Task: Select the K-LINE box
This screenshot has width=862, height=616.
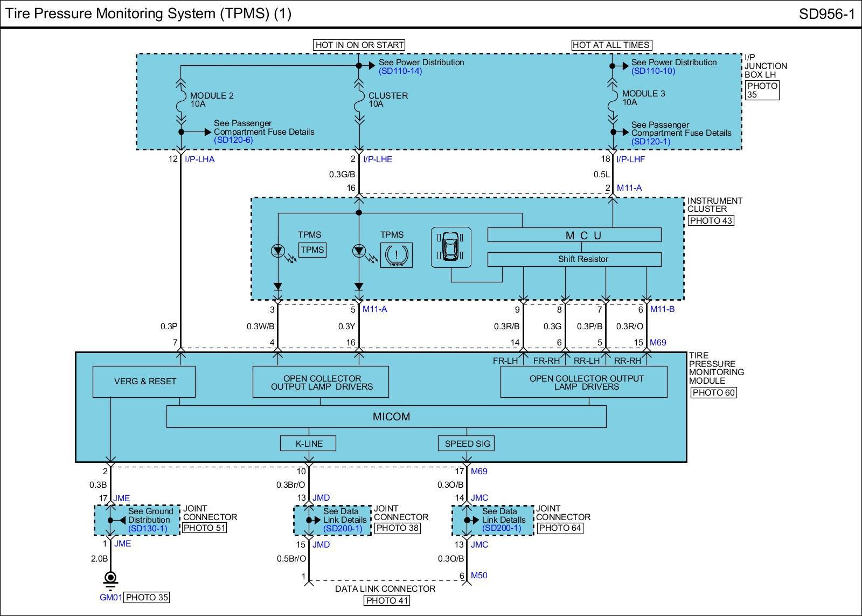Action: click(x=309, y=444)
